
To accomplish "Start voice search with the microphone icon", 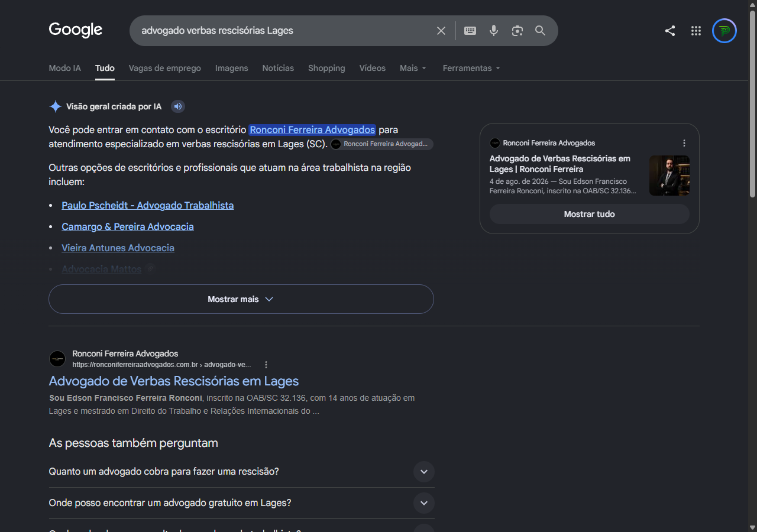I will 494,31.
